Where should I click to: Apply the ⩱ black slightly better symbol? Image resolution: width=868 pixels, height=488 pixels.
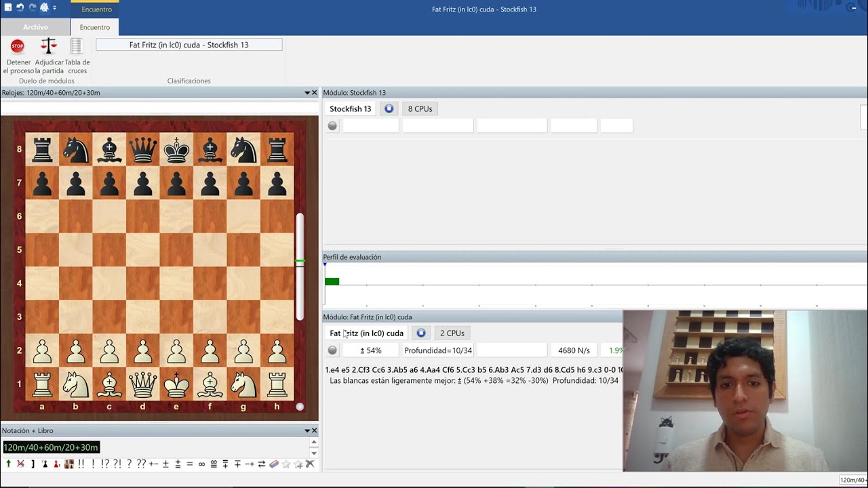click(x=225, y=464)
